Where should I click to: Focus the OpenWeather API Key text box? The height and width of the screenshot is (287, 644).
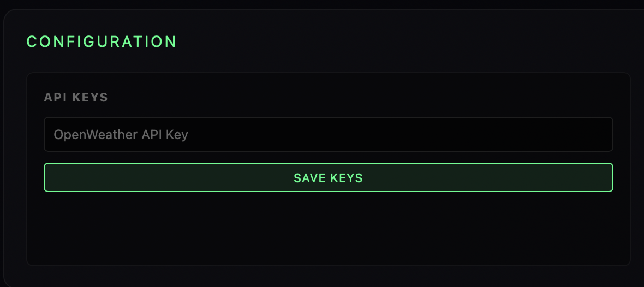328,134
